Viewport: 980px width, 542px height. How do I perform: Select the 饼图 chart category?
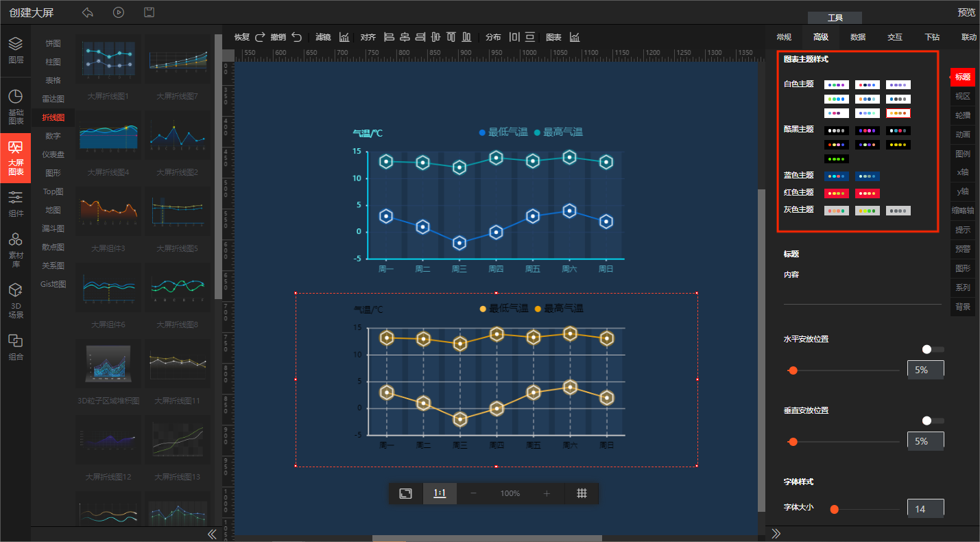(53, 43)
